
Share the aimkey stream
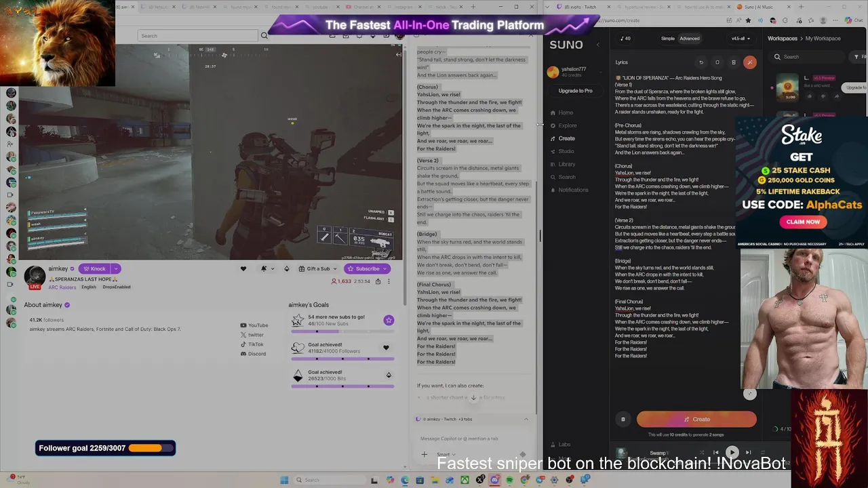(378, 281)
